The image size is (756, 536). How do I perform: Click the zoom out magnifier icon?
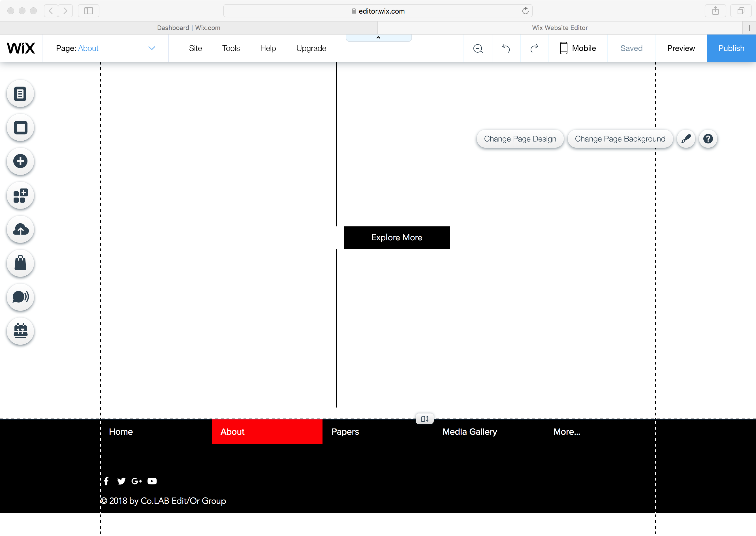pyautogui.click(x=478, y=48)
